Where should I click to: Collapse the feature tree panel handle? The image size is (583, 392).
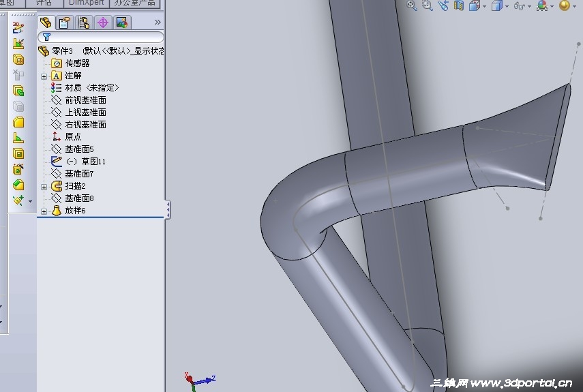pos(168,210)
